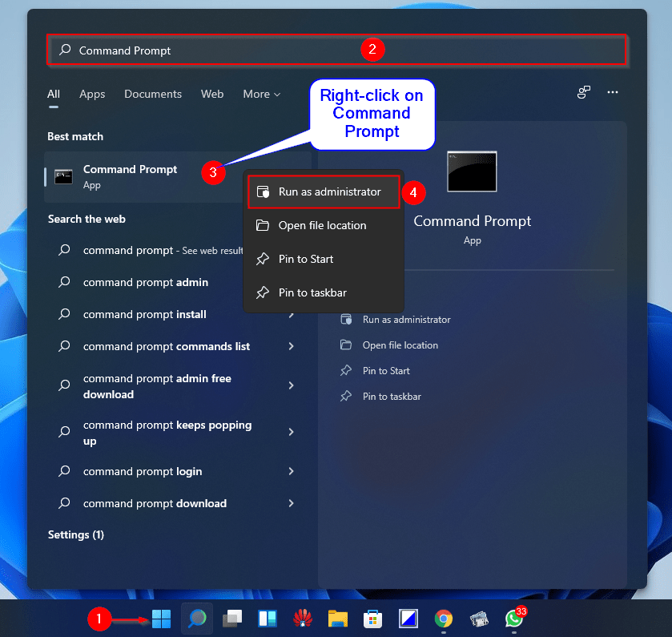The image size is (672, 637).
Task: Open Microsoft Store from taskbar
Action: click(373, 619)
